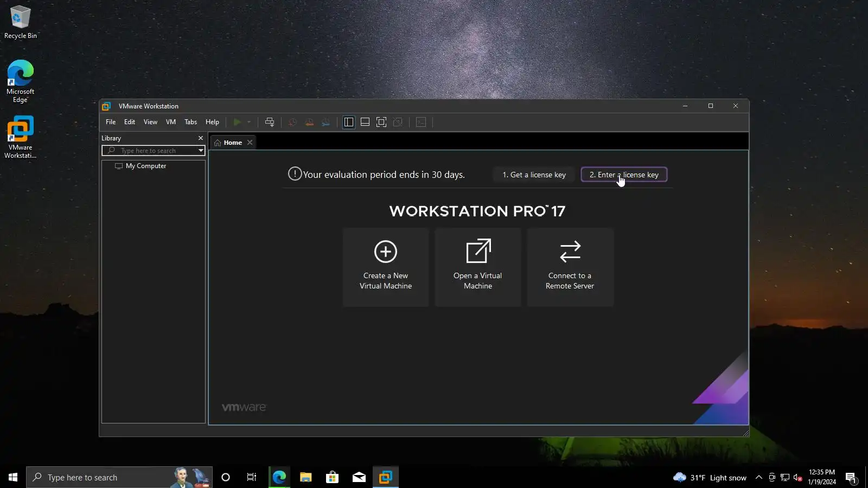
Task: Expand the power options dropdown arrow
Action: 249,122
